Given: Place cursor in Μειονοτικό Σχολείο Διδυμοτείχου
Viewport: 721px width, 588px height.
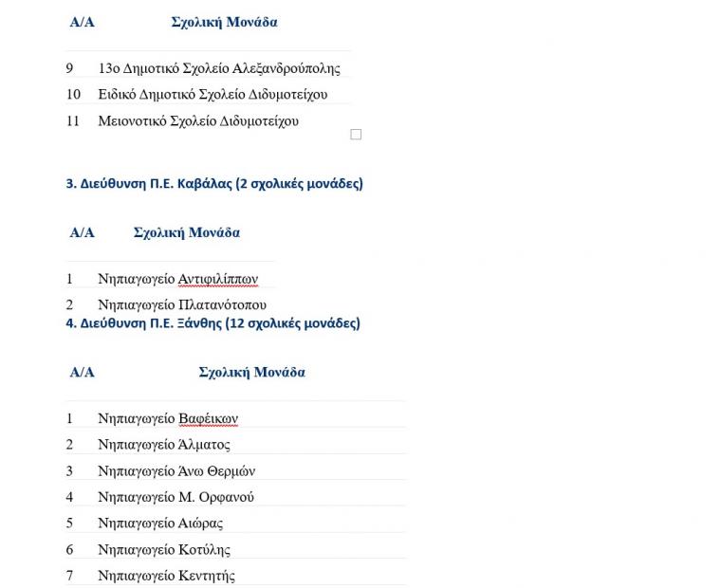Looking at the screenshot, I should click(198, 120).
